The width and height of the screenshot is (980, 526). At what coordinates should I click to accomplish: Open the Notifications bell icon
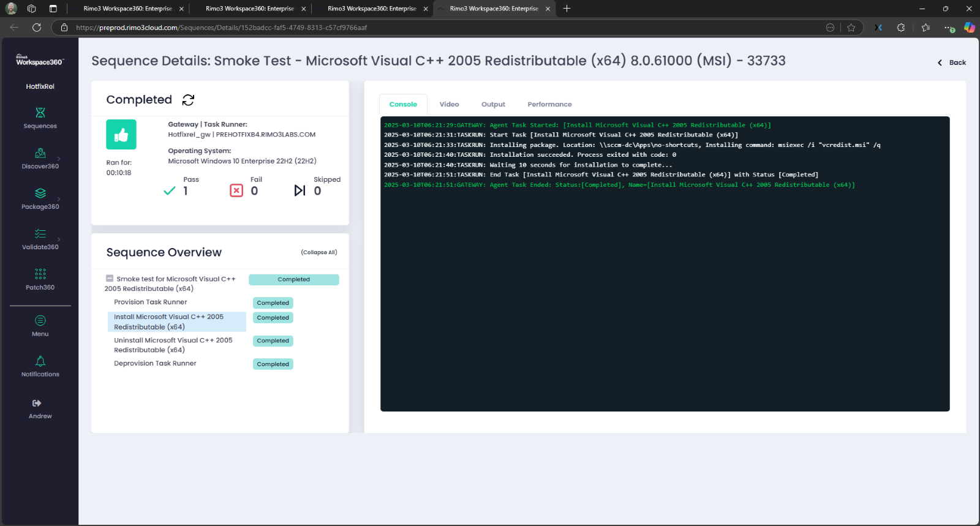coord(40,362)
